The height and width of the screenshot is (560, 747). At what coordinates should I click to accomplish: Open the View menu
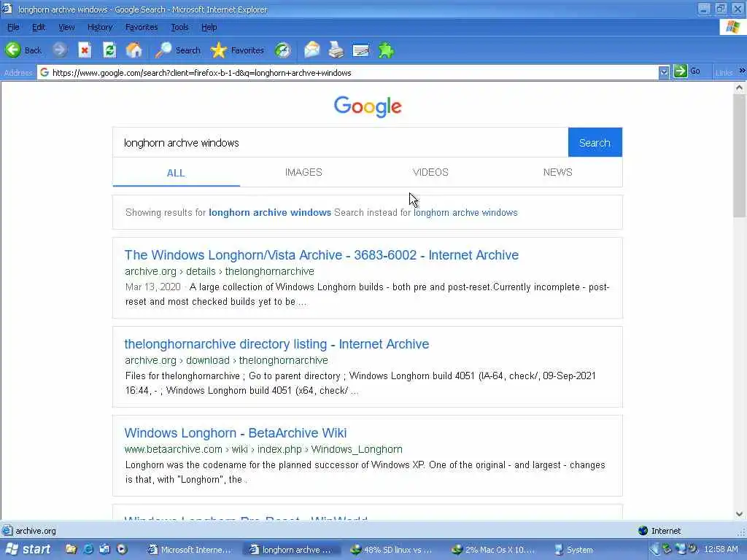[x=66, y=27]
